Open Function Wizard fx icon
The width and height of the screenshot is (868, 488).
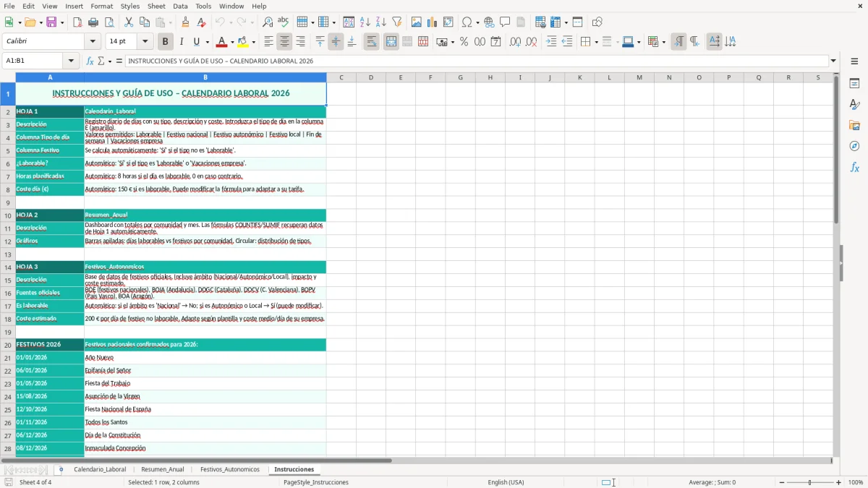[x=90, y=61]
